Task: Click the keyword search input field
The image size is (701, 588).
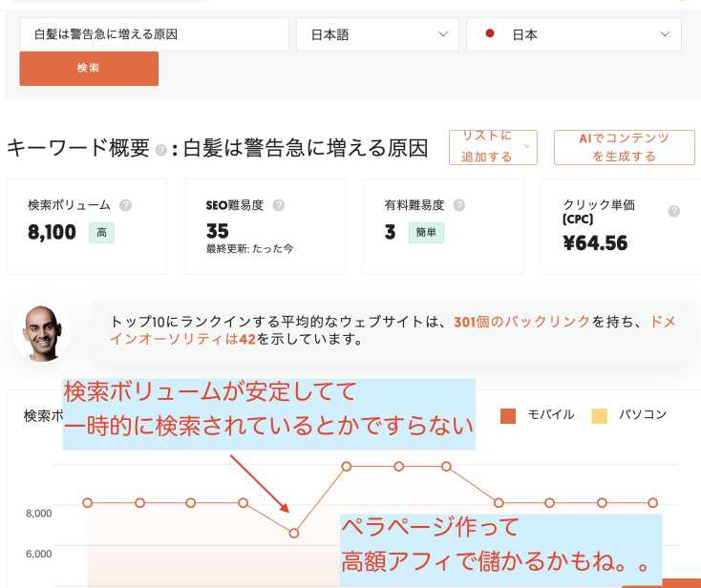Action: (154, 34)
